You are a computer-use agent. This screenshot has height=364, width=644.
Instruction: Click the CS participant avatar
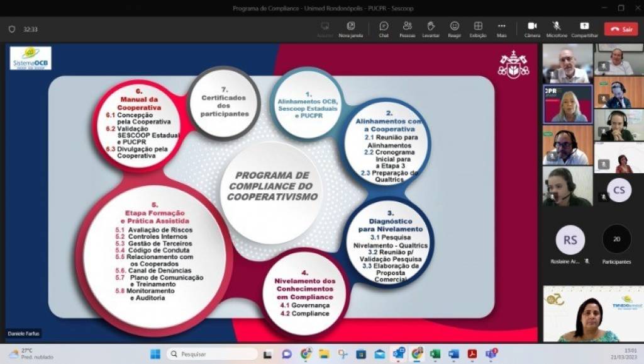click(619, 190)
